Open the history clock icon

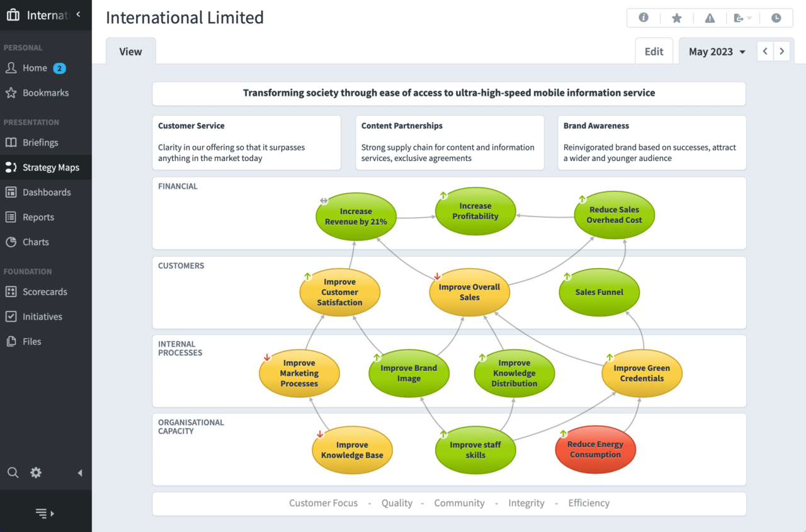coord(776,18)
